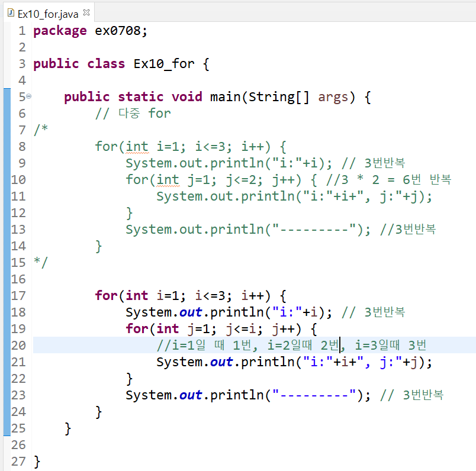Click the closing brace on line 27
476x471 pixels.
point(37,462)
